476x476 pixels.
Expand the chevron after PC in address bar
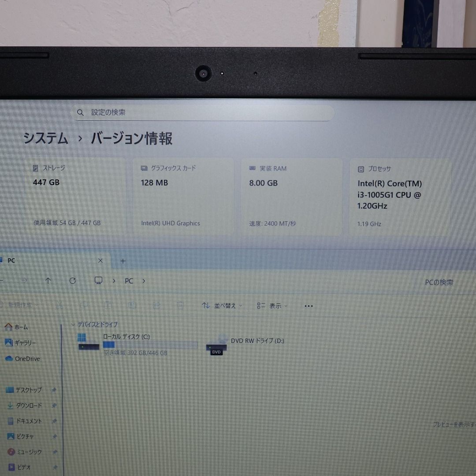(x=144, y=281)
